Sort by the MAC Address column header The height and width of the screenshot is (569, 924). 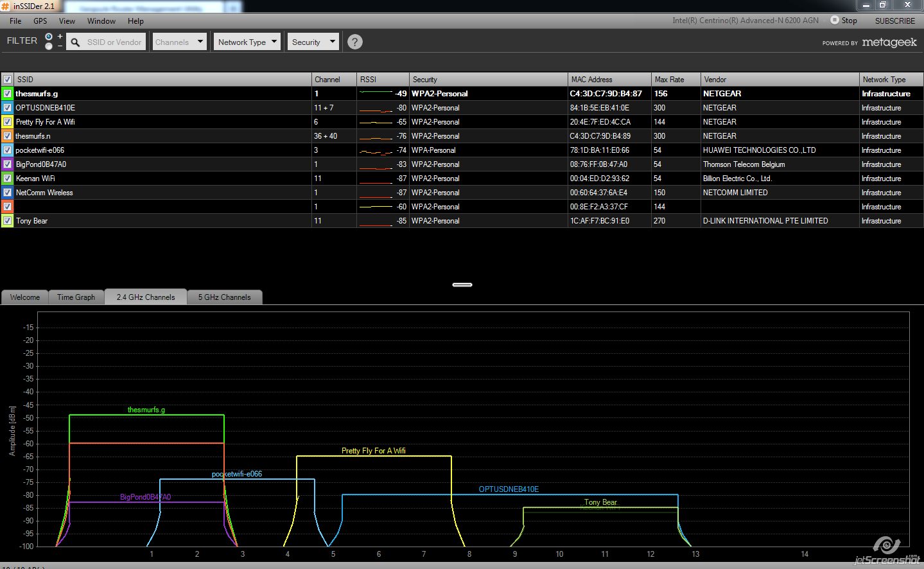tap(609, 80)
